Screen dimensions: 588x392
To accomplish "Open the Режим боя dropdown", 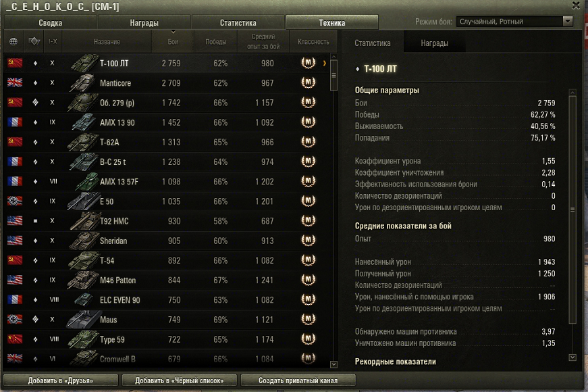I will [x=514, y=22].
